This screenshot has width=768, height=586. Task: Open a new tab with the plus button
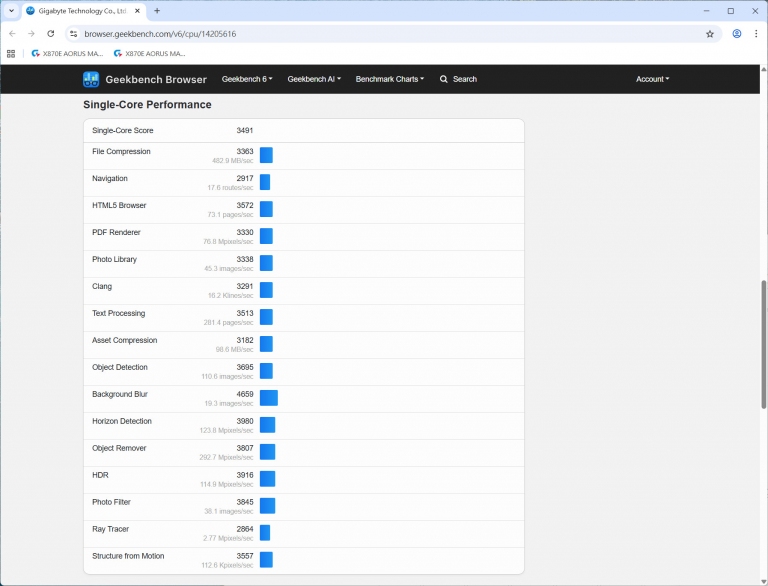pyautogui.click(x=157, y=10)
